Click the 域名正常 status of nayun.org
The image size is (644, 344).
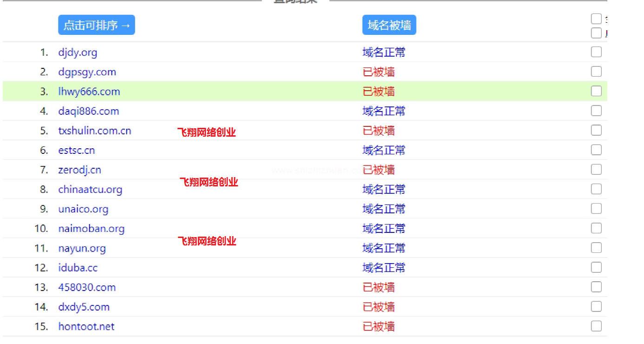[x=384, y=248]
